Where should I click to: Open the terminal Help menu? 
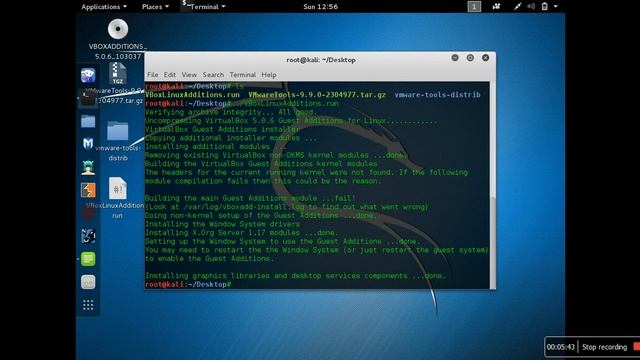click(x=269, y=75)
